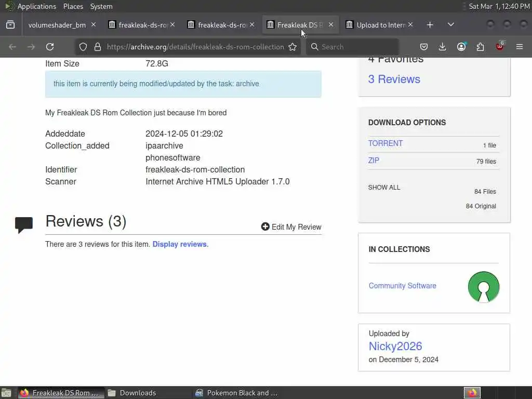Open the Applications menu
This screenshot has height=399, width=532.
[37, 6]
